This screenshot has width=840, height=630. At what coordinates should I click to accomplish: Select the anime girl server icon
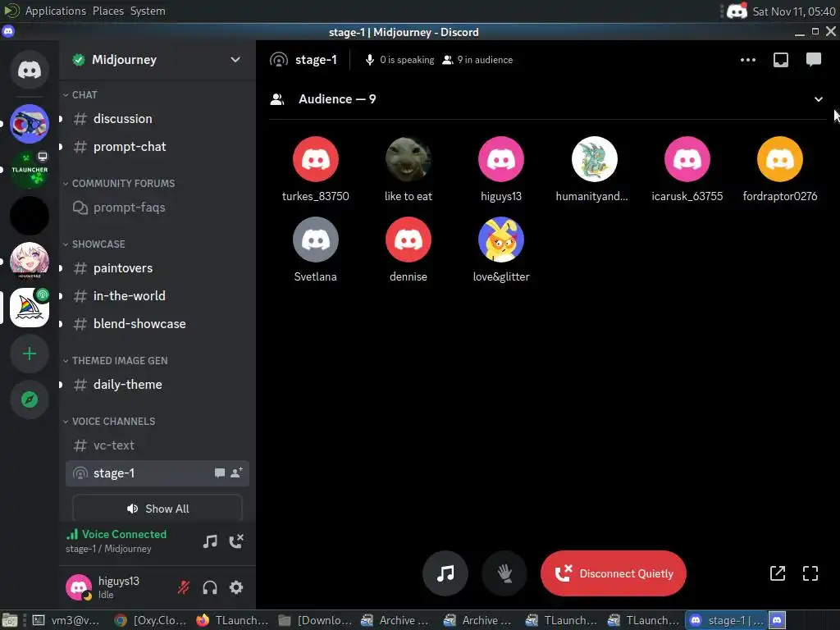30,262
